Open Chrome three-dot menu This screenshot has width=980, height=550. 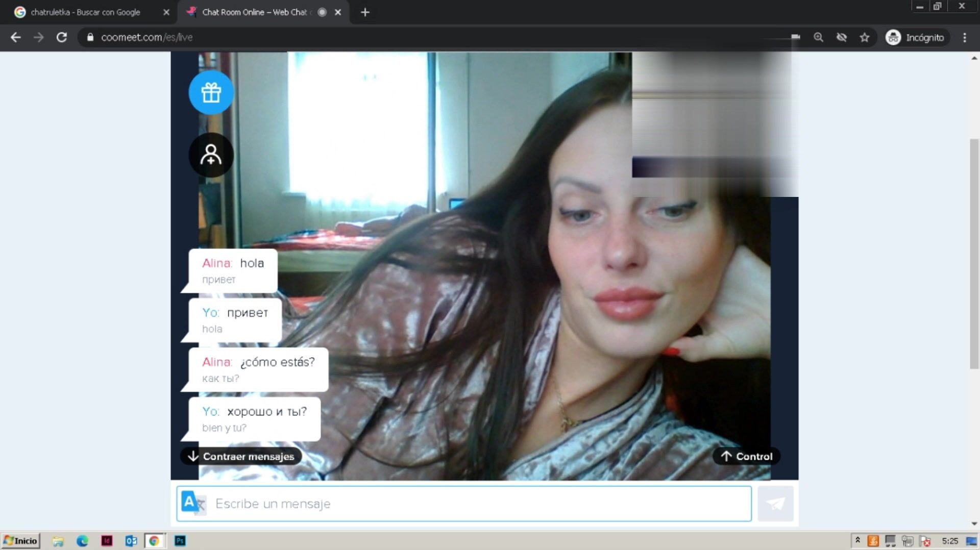965,37
